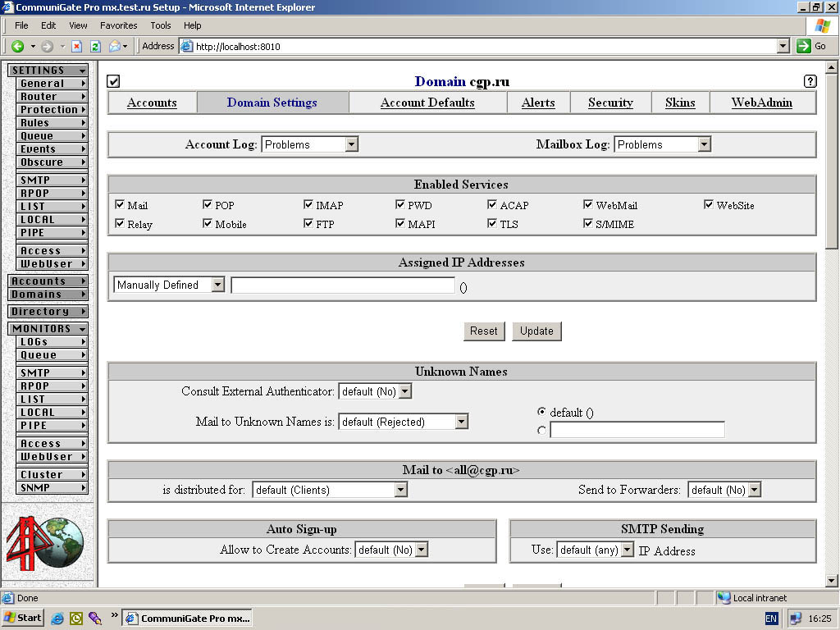Toggle the FTP service checkbox
Image resolution: width=840 pixels, height=630 pixels.
(308, 223)
